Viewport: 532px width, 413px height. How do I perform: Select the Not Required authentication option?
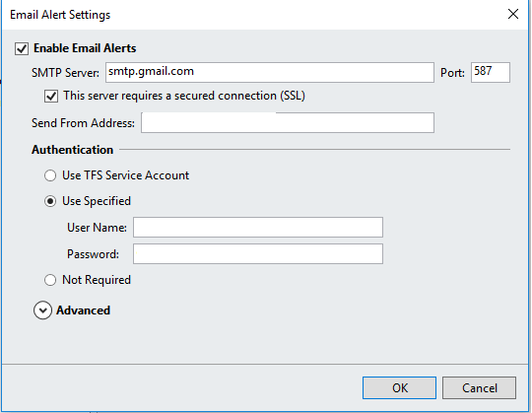point(50,280)
